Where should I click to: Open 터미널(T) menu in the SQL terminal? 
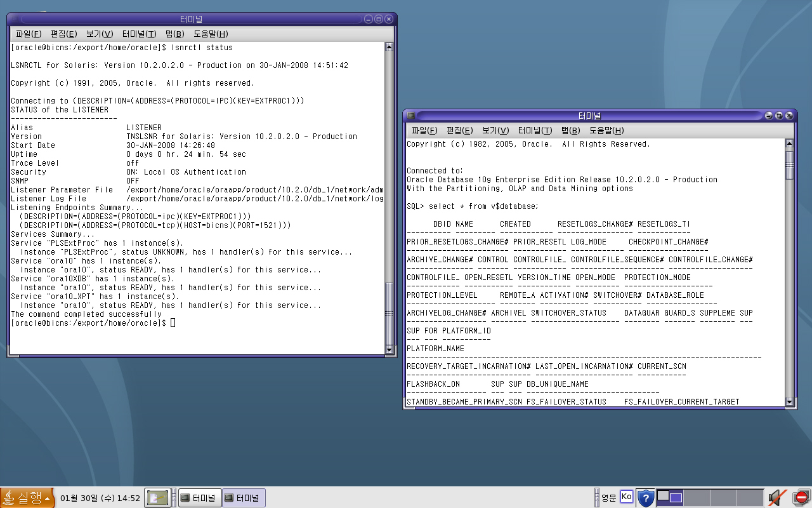click(535, 130)
